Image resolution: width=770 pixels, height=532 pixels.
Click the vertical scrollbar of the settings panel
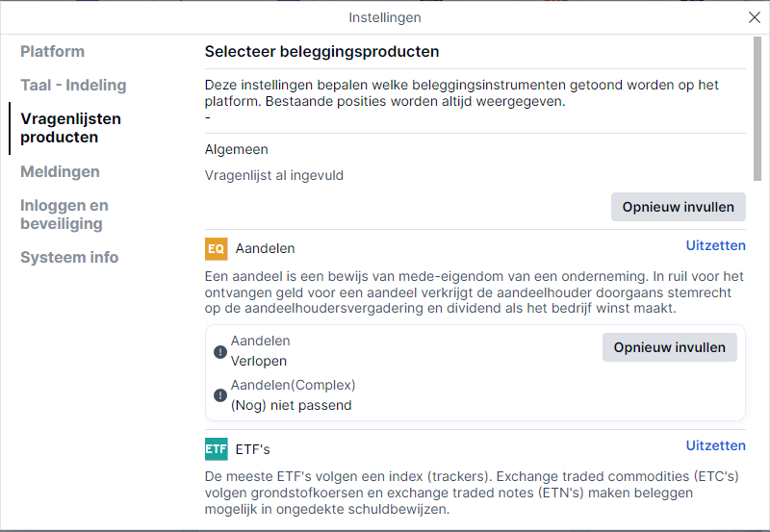tap(757, 109)
